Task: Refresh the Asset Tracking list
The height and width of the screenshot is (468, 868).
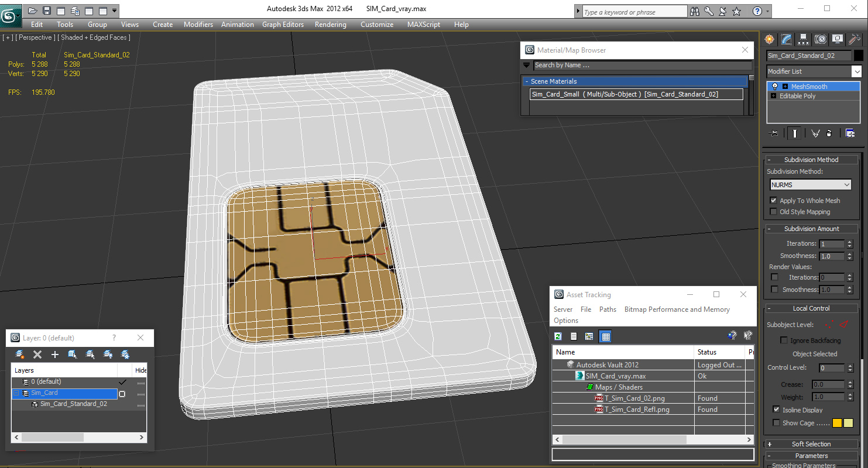Action: (558, 336)
